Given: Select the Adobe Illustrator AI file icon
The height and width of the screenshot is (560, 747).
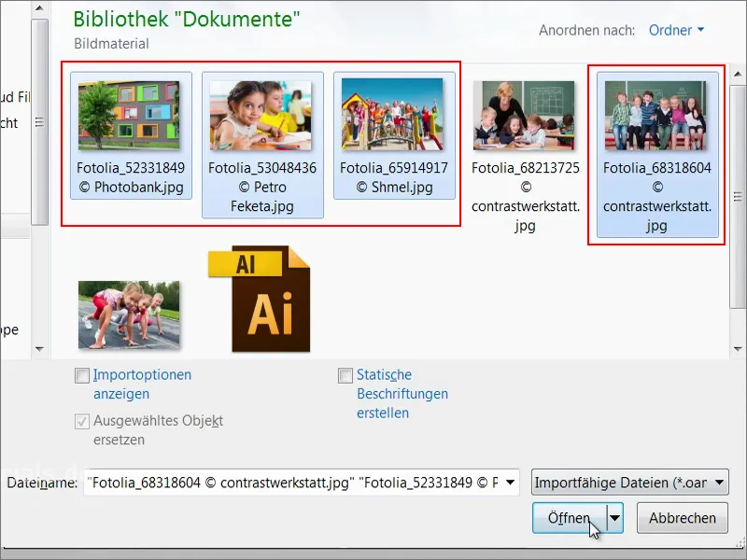Looking at the screenshot, I should coord(260,299).
